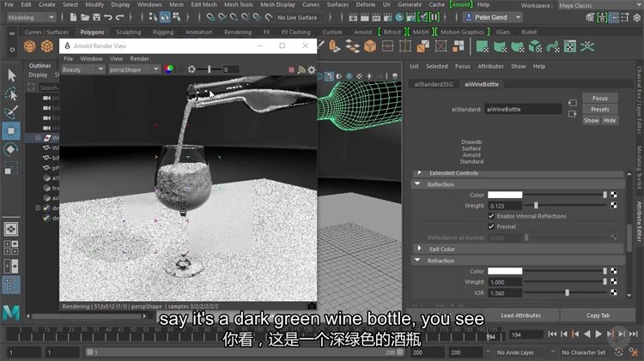Switch to the aiStandard3SG tab
This screenshot has width=644, height=361.
click(434, 84)
